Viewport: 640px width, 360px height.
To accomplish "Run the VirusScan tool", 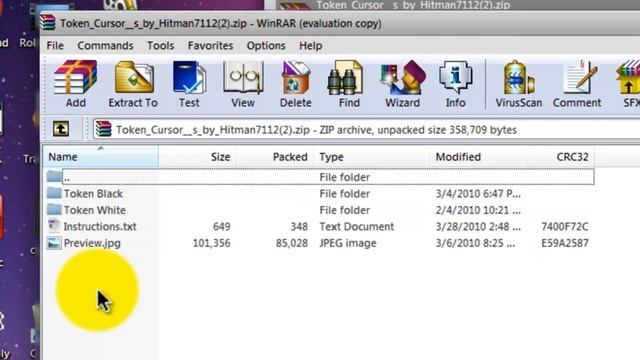I will [519, 84].
